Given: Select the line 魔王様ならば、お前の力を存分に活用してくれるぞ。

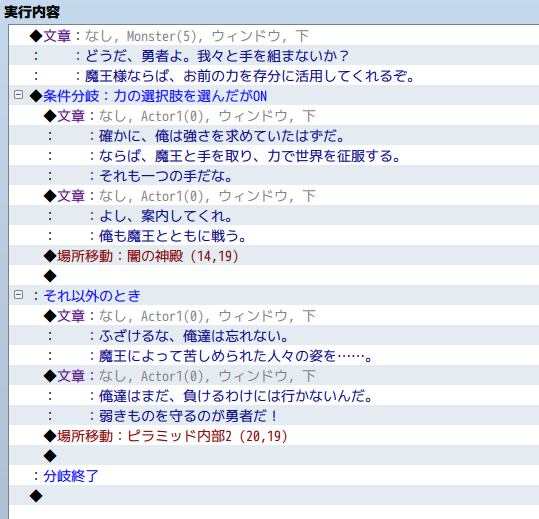Looking at the screenshot, I should pos(274,75).
